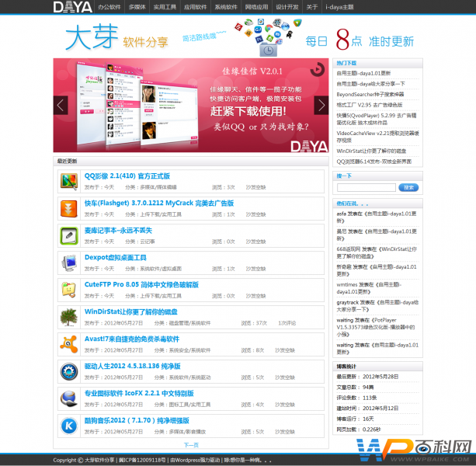Open hot download WinDirStat in sidebar
Screen dimensions: 476x466
pyautogui.click(x=371, y=151)
